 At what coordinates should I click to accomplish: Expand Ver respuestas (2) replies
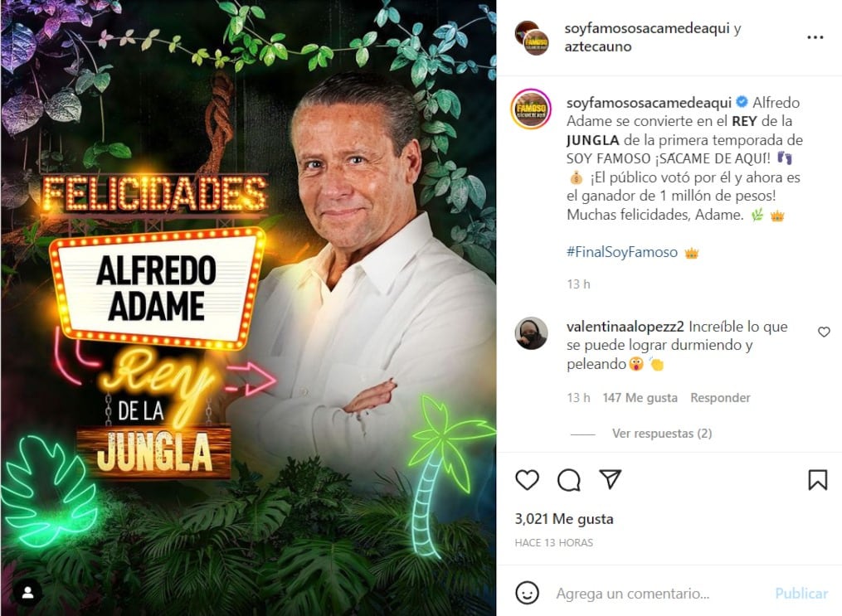point(662,433)
